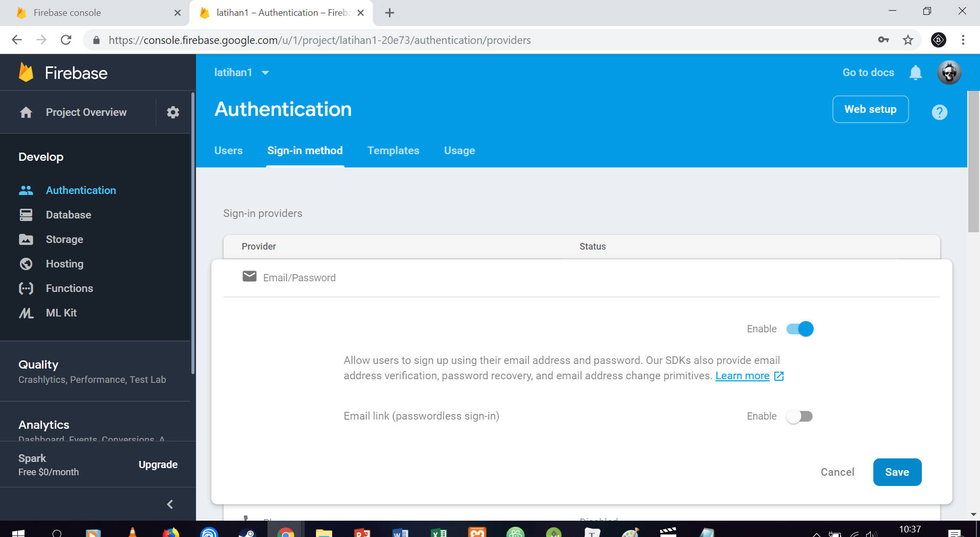Image resolution: width=980 pixels, height=537 pixels.
Task: Follow the Learn more link
Action: (x=742, y=376)
